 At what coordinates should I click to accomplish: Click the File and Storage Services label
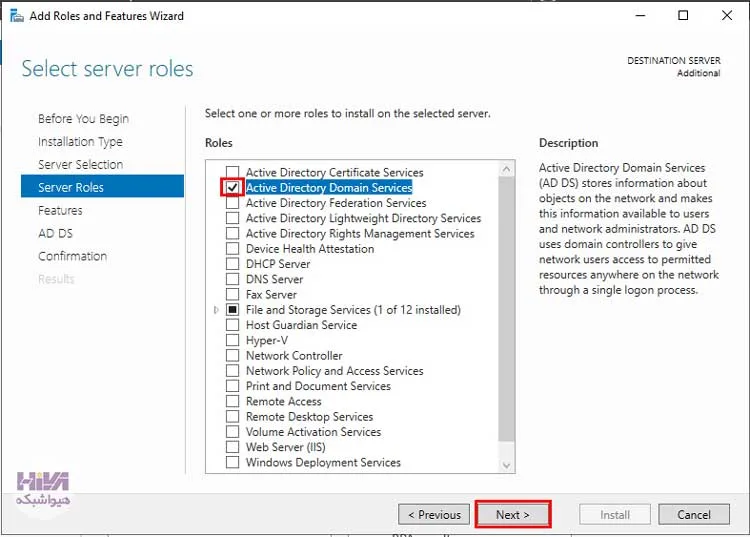(x=353, y=310)
